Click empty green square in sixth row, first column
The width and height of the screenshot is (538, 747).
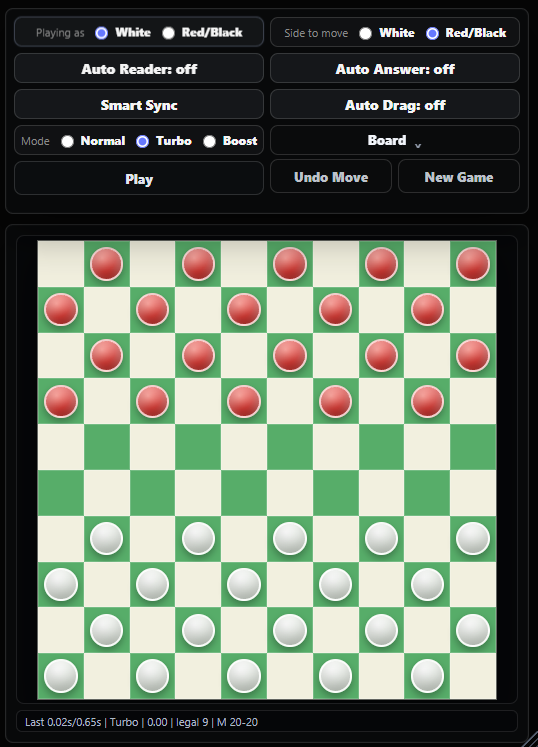[x=61, y=493]
